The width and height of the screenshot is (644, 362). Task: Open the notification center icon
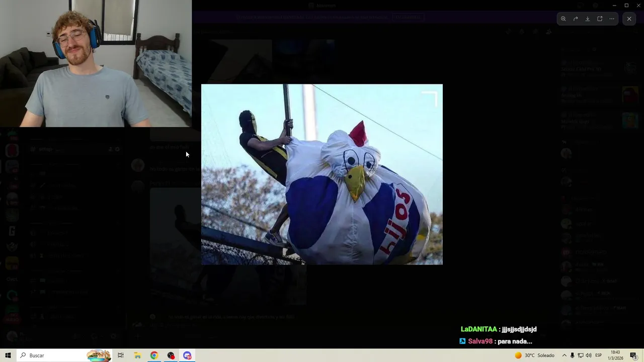click(634, 355)
